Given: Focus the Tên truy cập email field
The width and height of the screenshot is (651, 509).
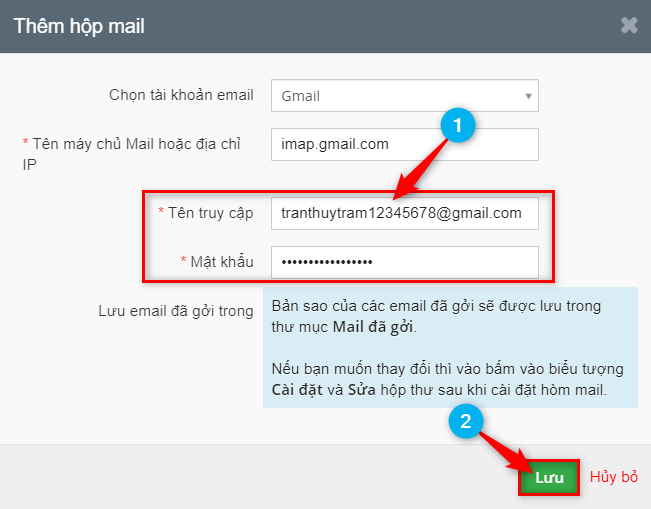Looking at the screenshot, I should [404, 213].
